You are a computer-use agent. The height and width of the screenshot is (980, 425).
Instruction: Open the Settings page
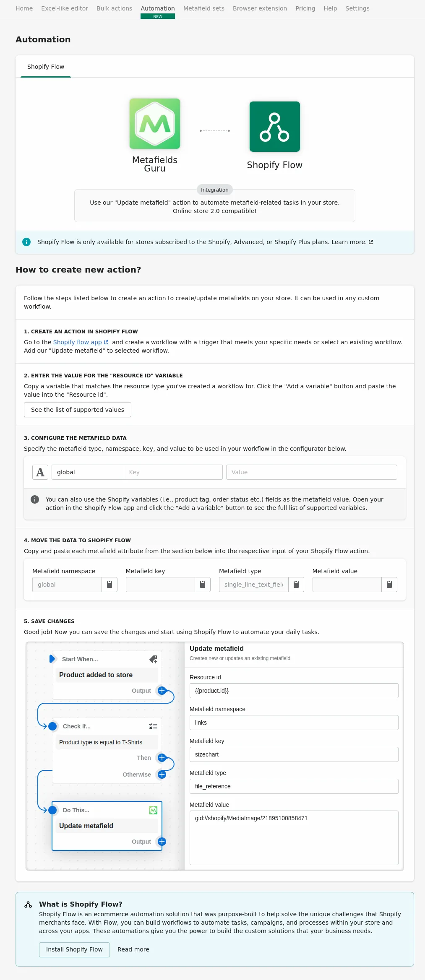357,8
